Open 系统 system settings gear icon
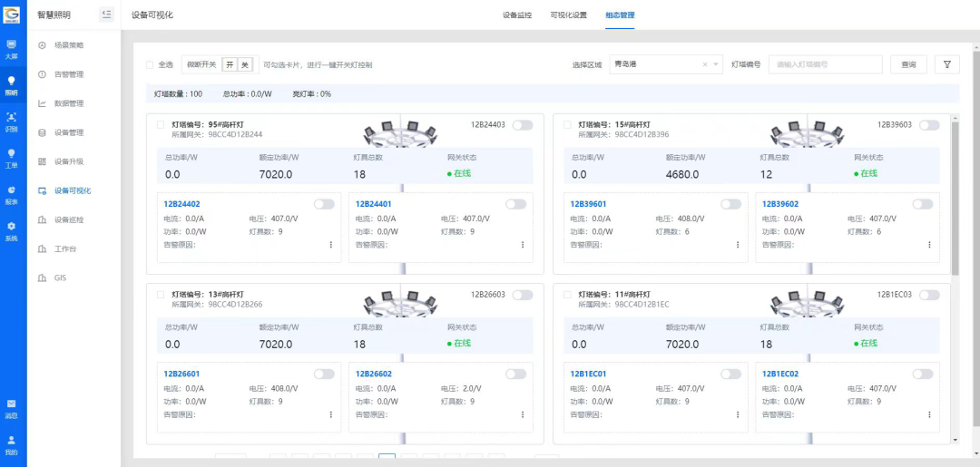This screenshot has height=467, width=980. click(12, 230)
